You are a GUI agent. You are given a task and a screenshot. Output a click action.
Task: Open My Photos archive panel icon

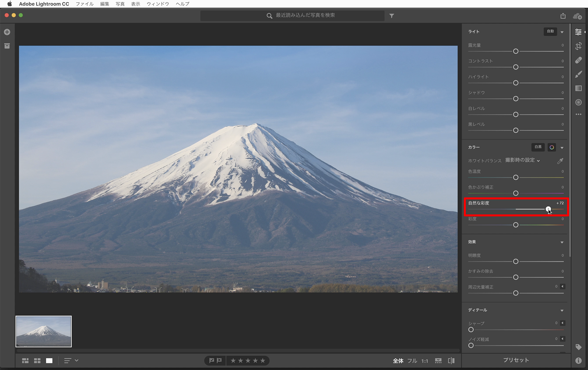7,46
